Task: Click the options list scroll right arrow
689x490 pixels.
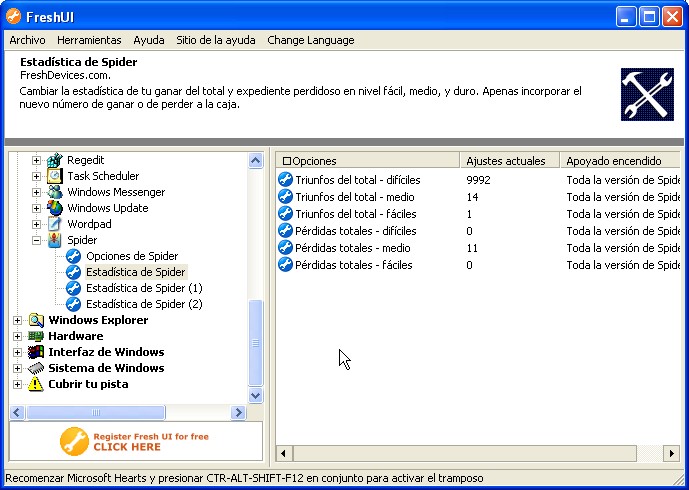Action: pos(672,453)
